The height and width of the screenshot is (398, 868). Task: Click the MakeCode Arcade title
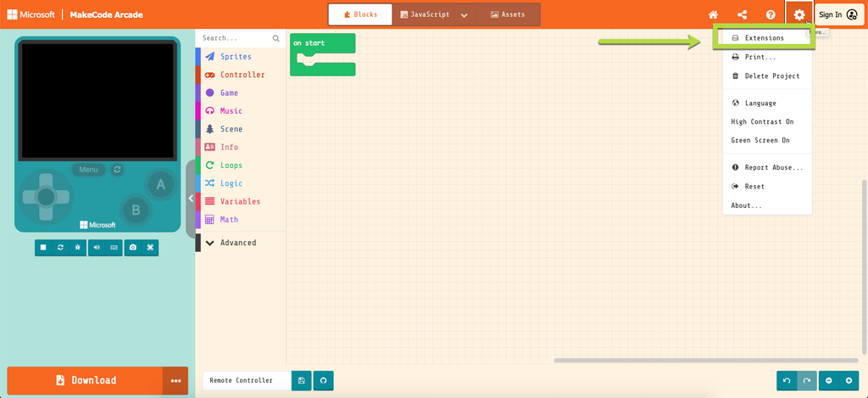[x=106, y=14]
